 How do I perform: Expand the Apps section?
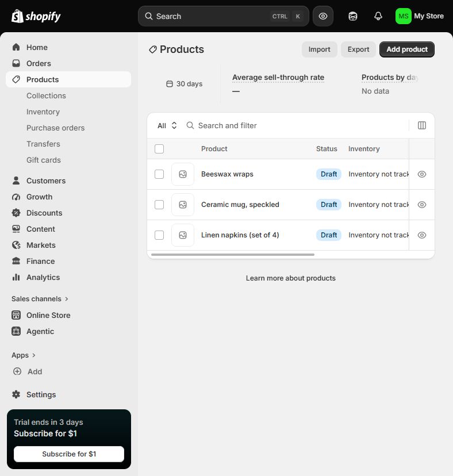coord(24,355)
